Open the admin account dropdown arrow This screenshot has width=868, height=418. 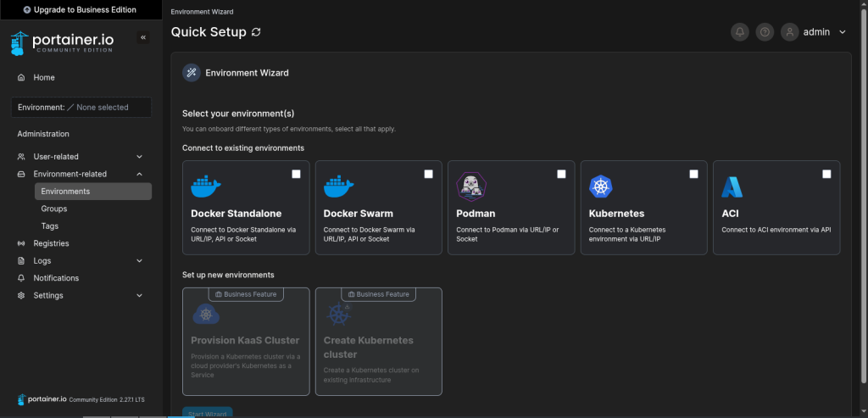coord(843,32)
